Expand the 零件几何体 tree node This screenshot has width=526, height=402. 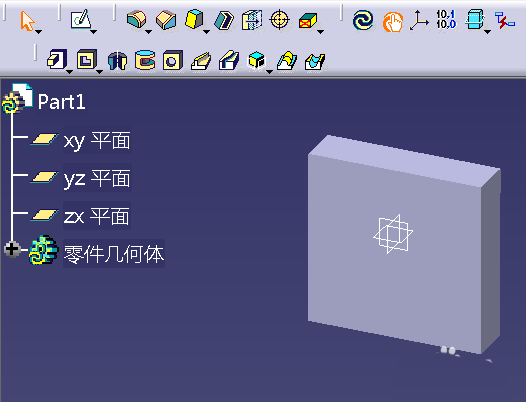[x=12, y=249]
